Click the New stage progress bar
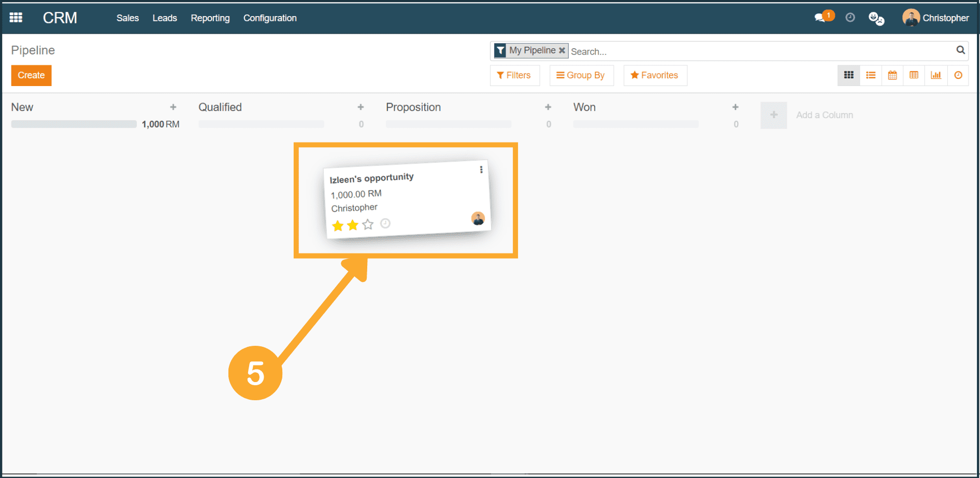This screenshot has width=980, height=478. [74, 124]
